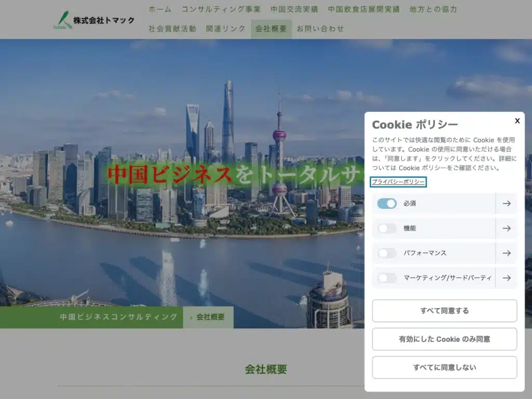Click the 会社概要 section heading
The height and width of the screenshot is (399, 532).
[266, 369]
